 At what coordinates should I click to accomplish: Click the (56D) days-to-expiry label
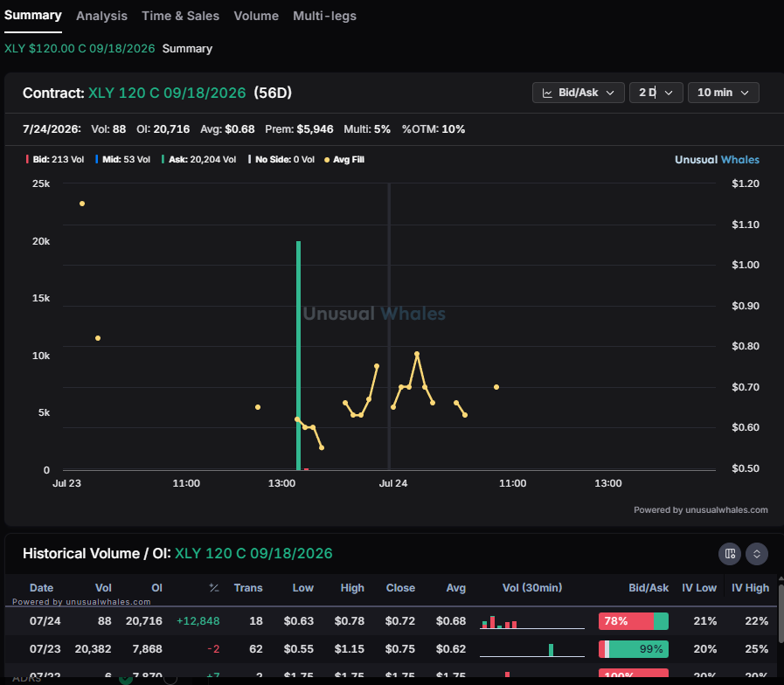pos(273,93)
